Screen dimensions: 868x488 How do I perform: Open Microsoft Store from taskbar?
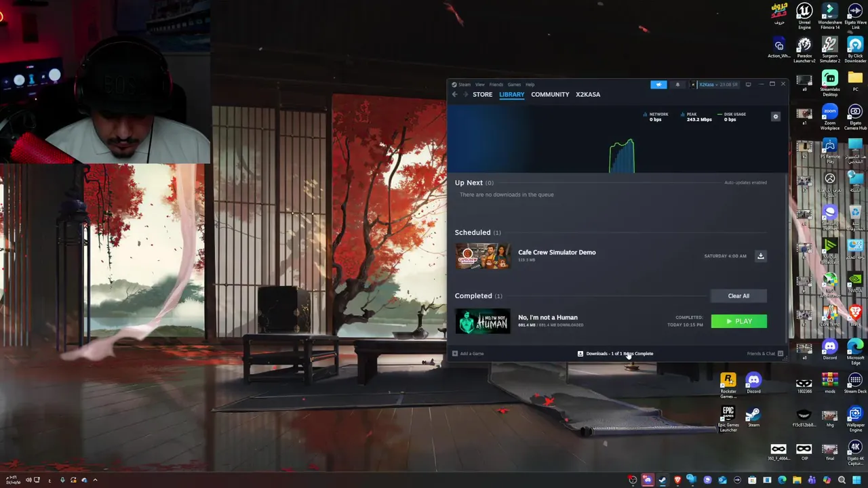pyautogui.click(x=752, y=480)
